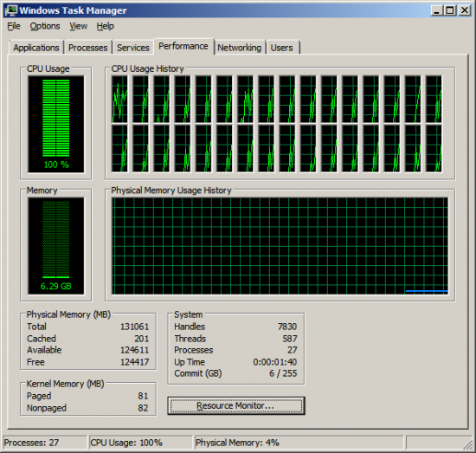Click the Available value 124611

pos(134,350)
